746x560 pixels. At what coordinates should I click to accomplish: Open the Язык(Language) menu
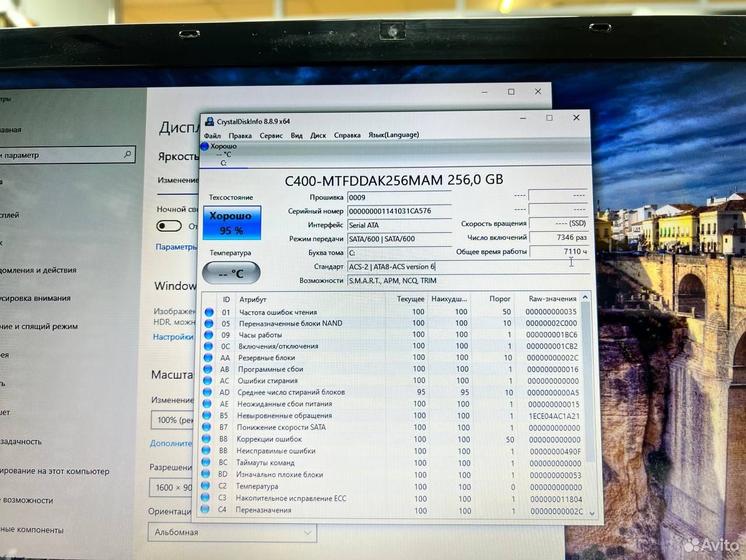click(x=394, y=135)
